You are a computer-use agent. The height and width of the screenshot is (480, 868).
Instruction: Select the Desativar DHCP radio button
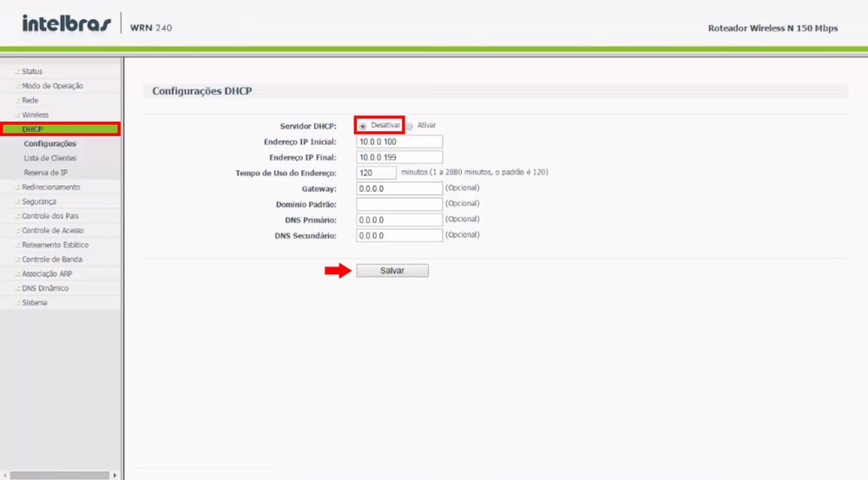363,126
